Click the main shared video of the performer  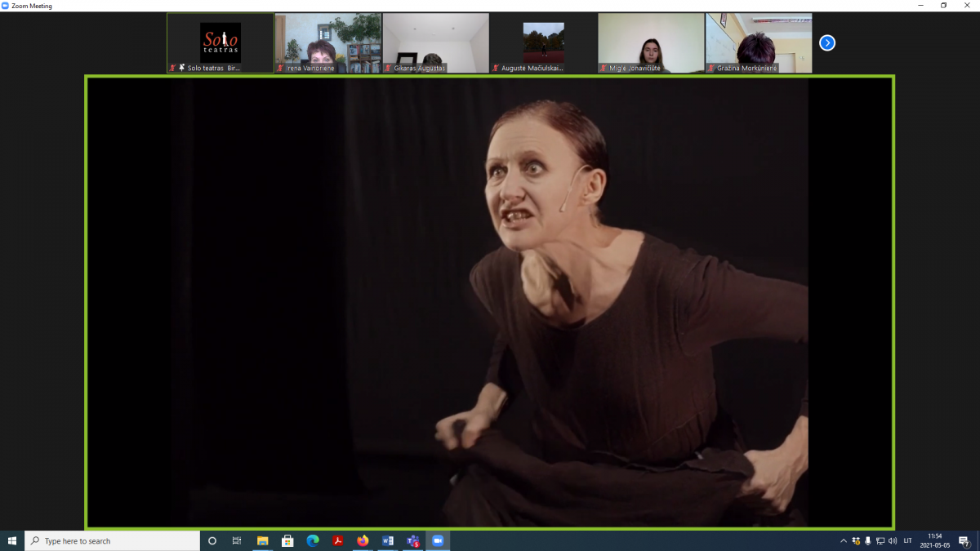[x=490, y=302]
